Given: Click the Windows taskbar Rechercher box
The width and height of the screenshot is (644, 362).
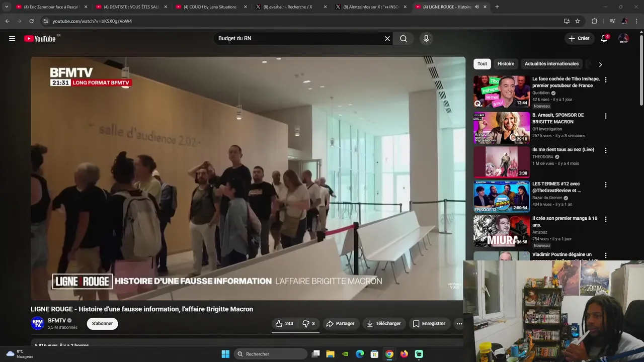Looking at the screenshot, I should click(271, 354).
